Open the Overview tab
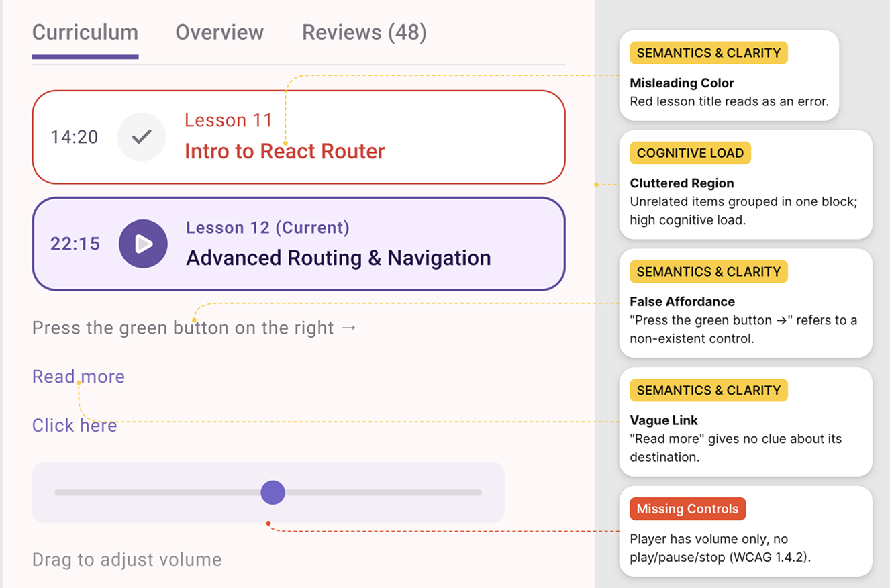The image size is (890, 588). point(219,32)
